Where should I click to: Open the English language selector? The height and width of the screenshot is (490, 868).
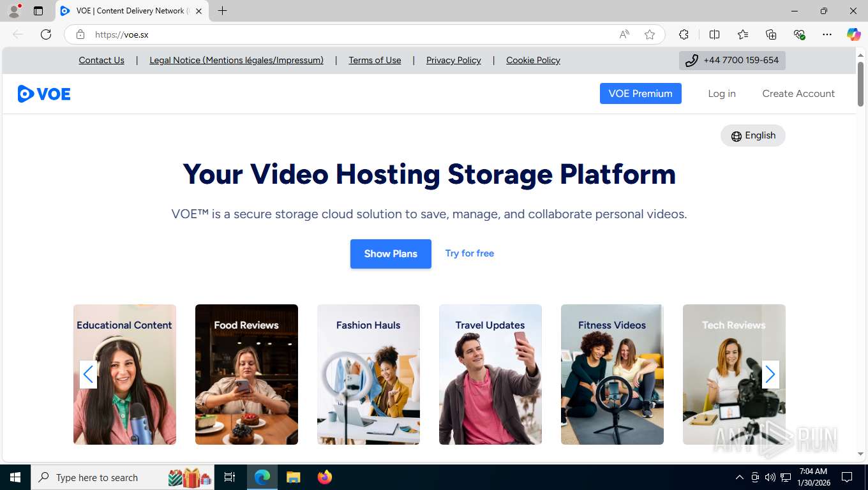tap(753, 135)
